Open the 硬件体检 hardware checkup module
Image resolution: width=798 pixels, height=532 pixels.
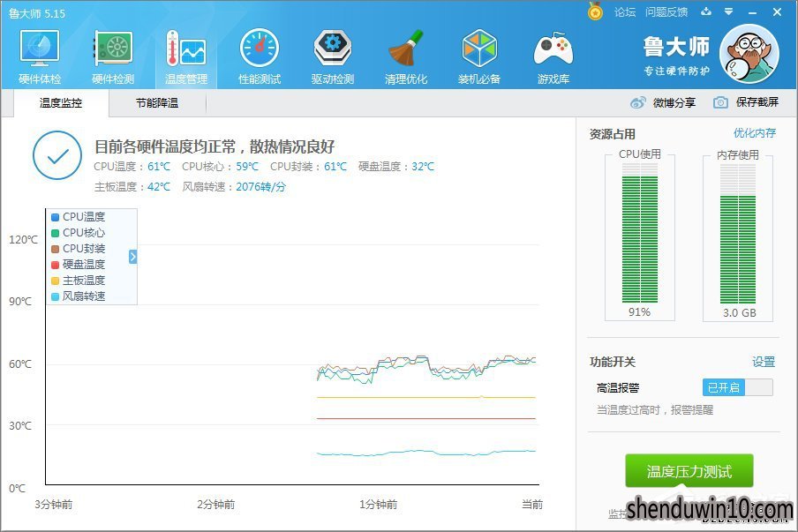pyautogui.click(x=40, y=57)
